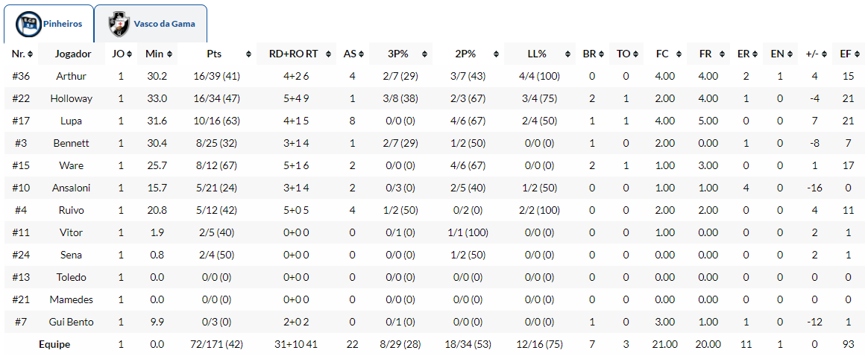This screenshot has width=868, height=359.
Task: Sort by 2P% column header
Action: tap(465, 54)
